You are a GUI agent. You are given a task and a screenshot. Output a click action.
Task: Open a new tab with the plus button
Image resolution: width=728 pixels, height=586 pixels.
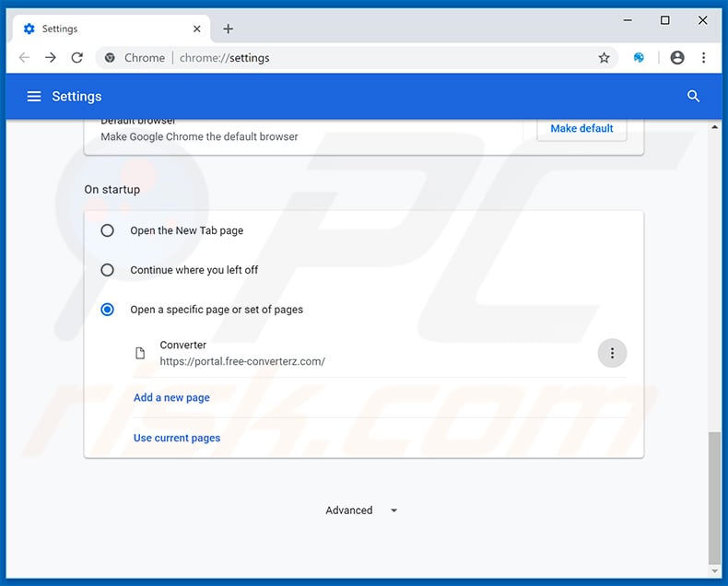click(228, 29)
